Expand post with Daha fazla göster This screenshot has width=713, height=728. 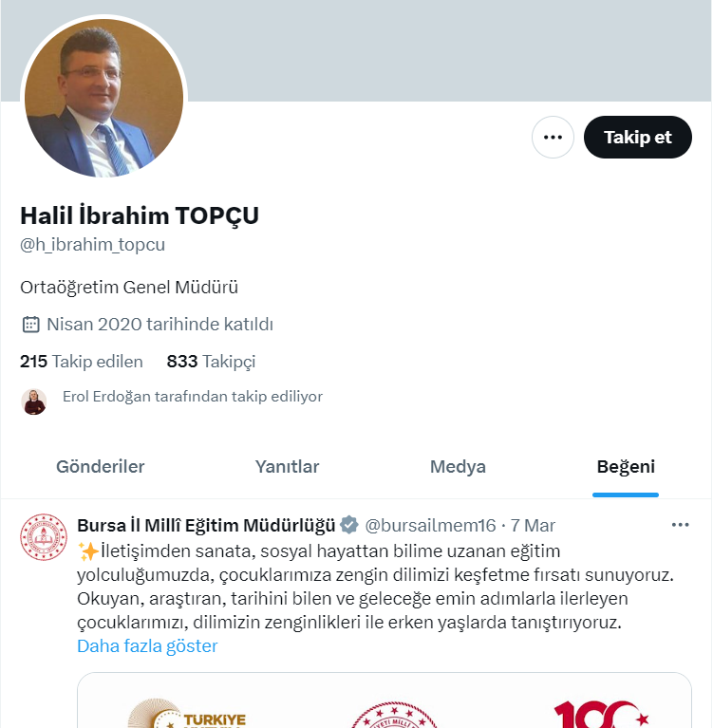[147, 645]
